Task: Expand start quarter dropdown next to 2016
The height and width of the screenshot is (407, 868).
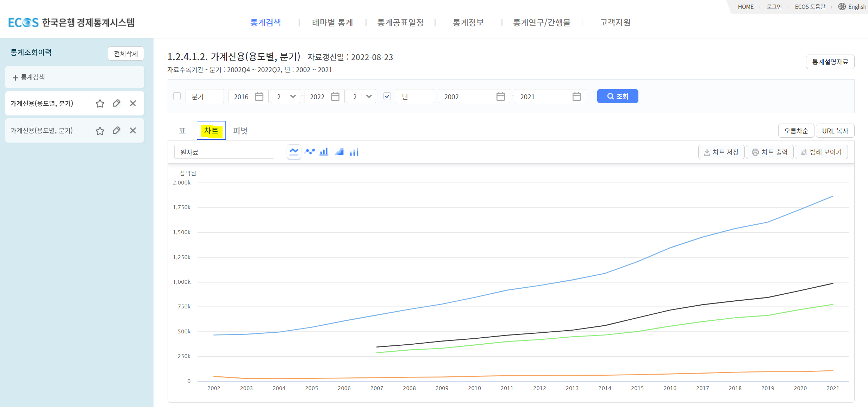Action: pos(286,96)
